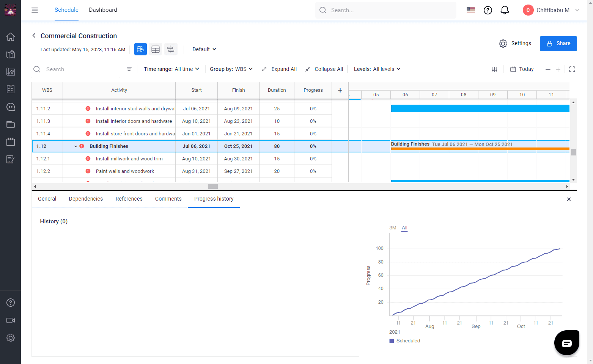Image resolution: width=593 pixels, height=364 pixels.
Task: Enter fullscreen mode for the Gantt chart
Action: (x=572, y=69)
